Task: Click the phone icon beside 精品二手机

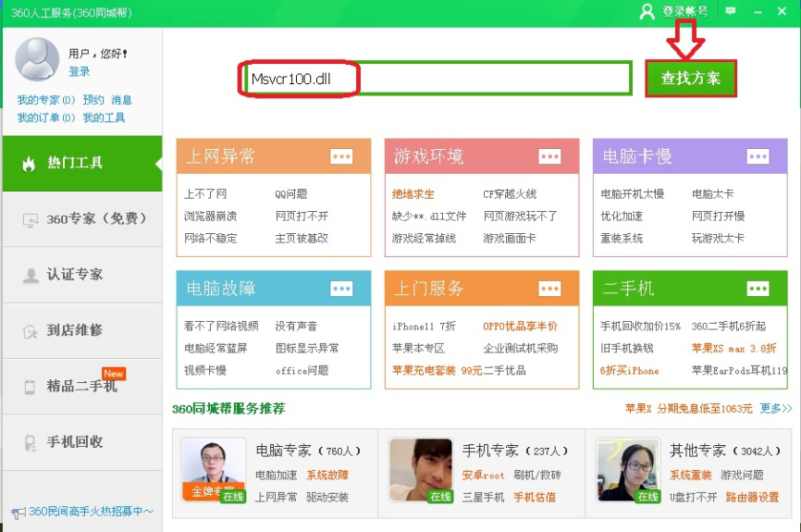Action: [30, 387]
